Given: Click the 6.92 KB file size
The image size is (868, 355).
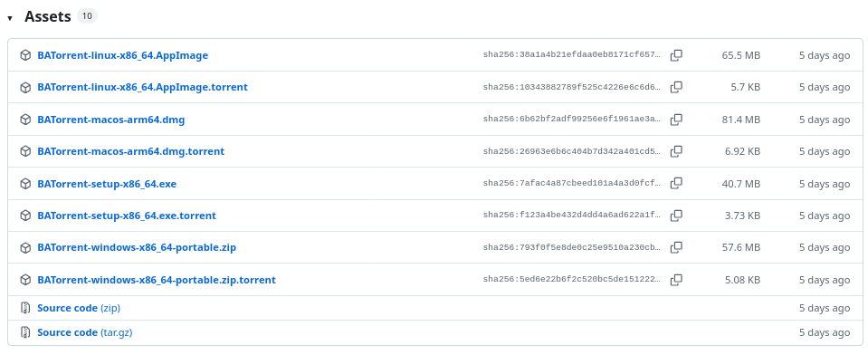Looking at the screenshot, I should pyautogui.click(x=742, y=151).
